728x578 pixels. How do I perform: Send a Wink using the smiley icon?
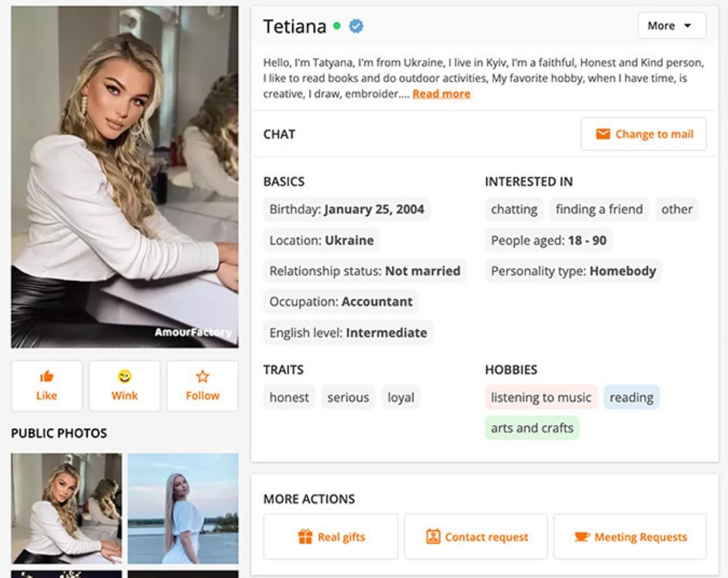point(125,375)
